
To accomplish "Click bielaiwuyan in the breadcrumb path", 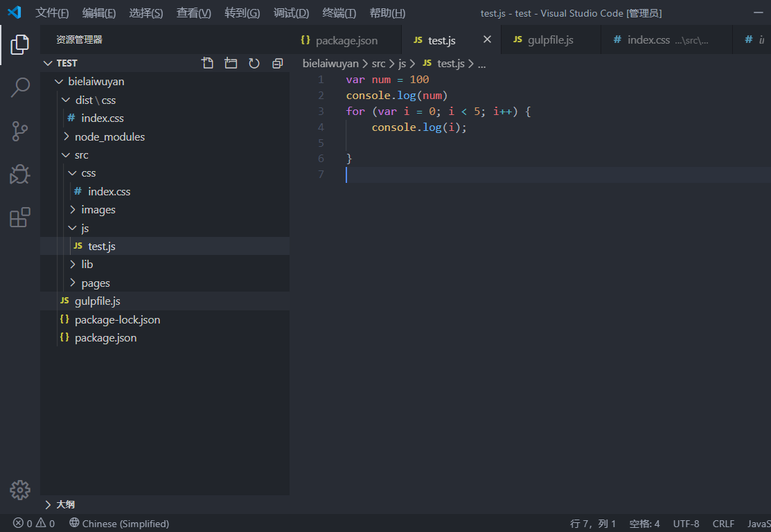I will [x=330, y=64].
